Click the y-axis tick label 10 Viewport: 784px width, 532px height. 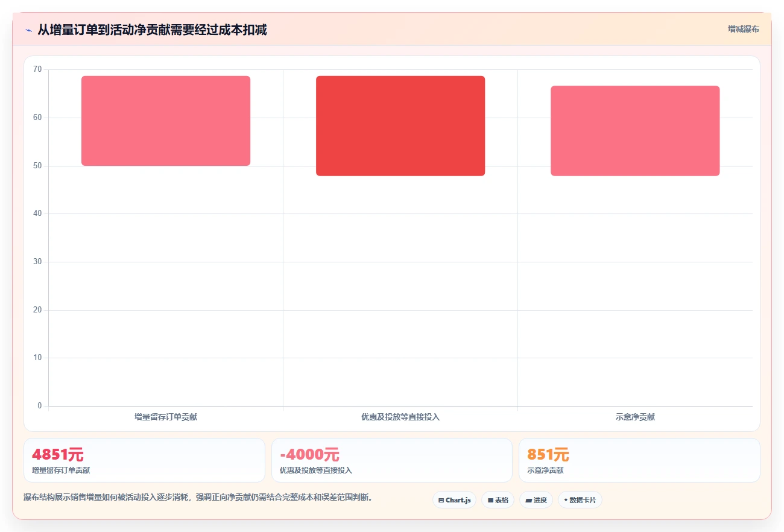tap(37, 358)
